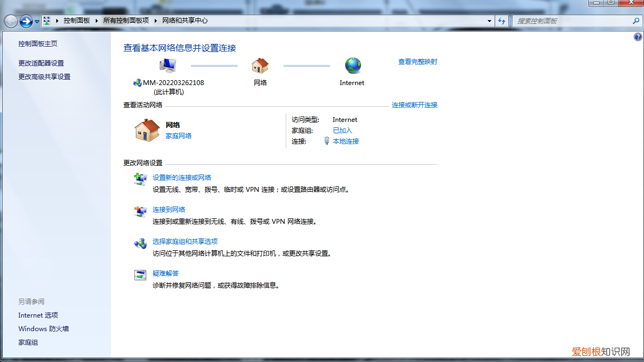
Task: Select 控制面板主页 in the left sidebar
Action: pyautogui.click(x=37, y=43)
